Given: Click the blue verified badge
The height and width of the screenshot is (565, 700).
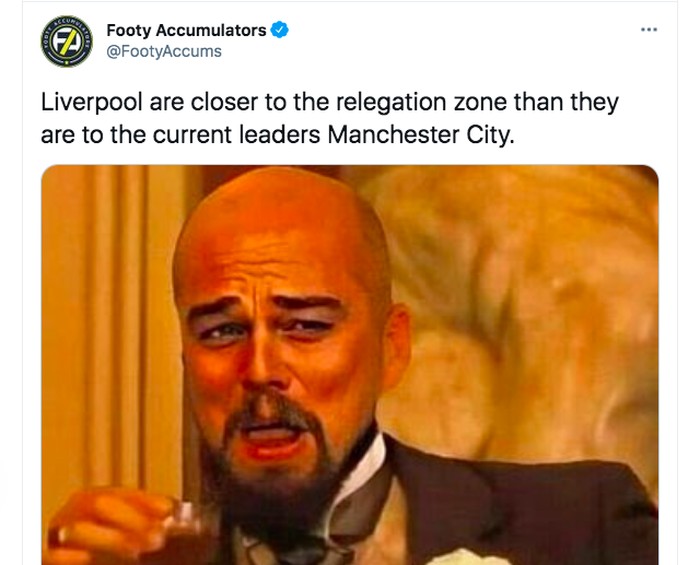Looking at the screenshot, I should click(280, 30).
